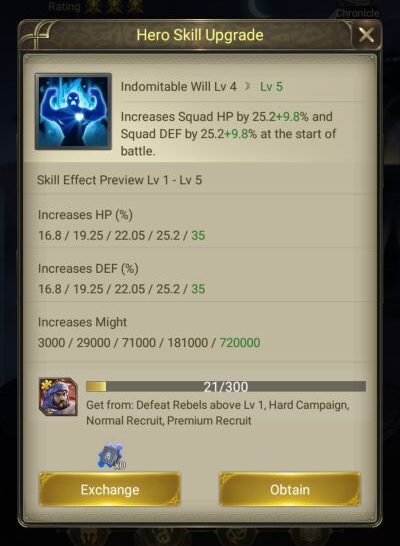Select the green Lv 5 label
Viewport: 400px width, 546px height.
(272, 87)
